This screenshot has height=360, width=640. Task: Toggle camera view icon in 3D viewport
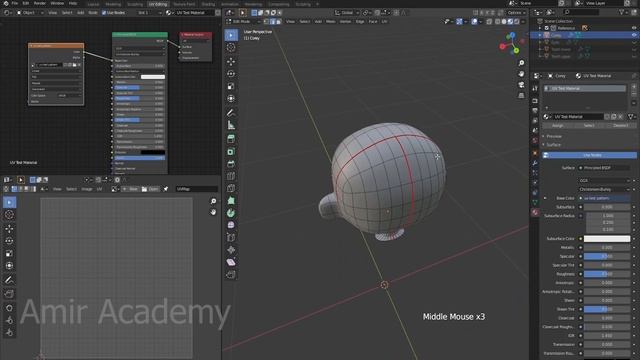pos(521,85)
